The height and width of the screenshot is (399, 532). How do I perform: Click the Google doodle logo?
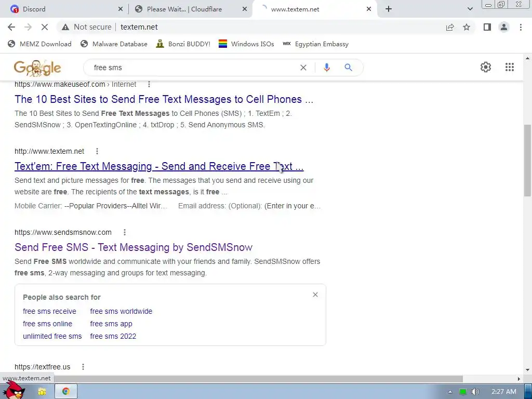37,68
